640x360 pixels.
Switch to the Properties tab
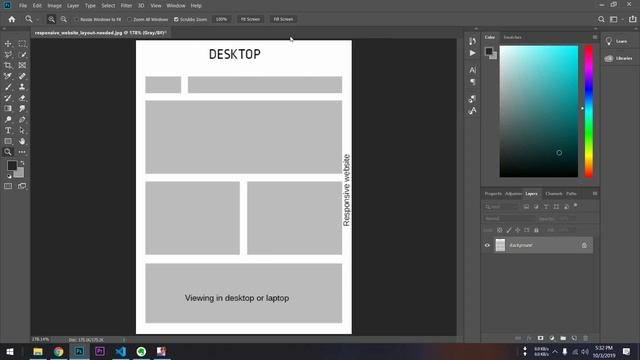tap(493, 193)
